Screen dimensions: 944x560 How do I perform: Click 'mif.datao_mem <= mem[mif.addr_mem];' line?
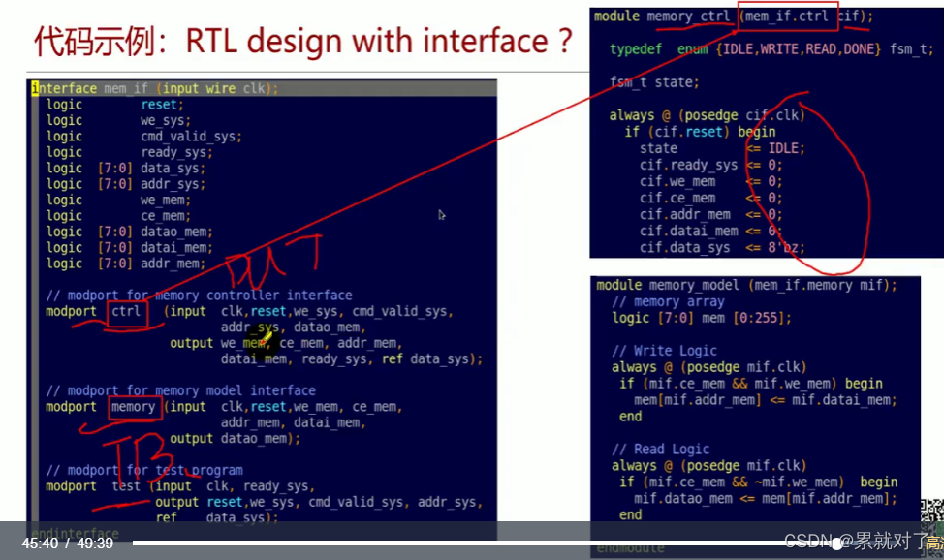[x=766, y=499]
